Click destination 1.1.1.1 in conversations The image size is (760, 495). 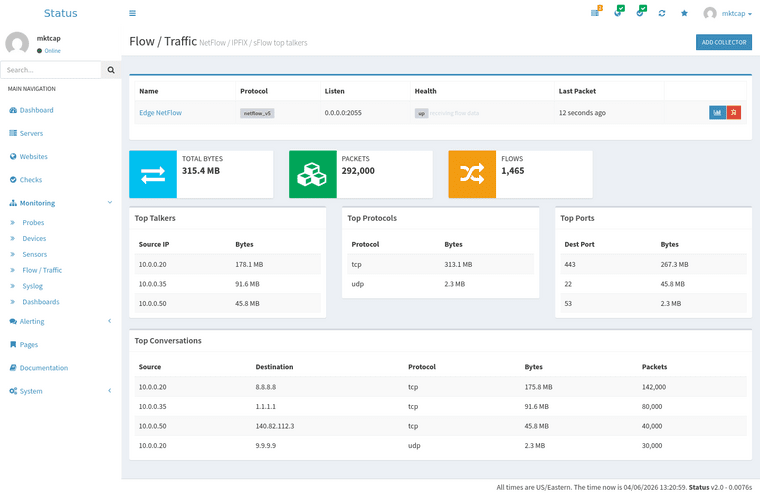266,406
